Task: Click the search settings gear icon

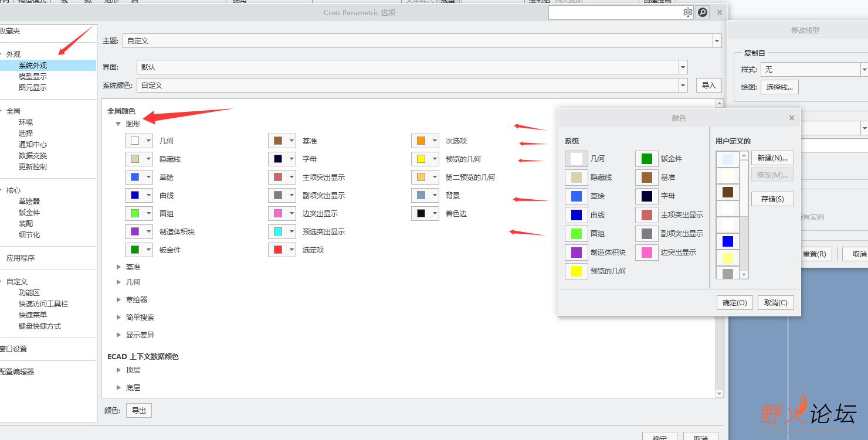Action: pos(688,12)
